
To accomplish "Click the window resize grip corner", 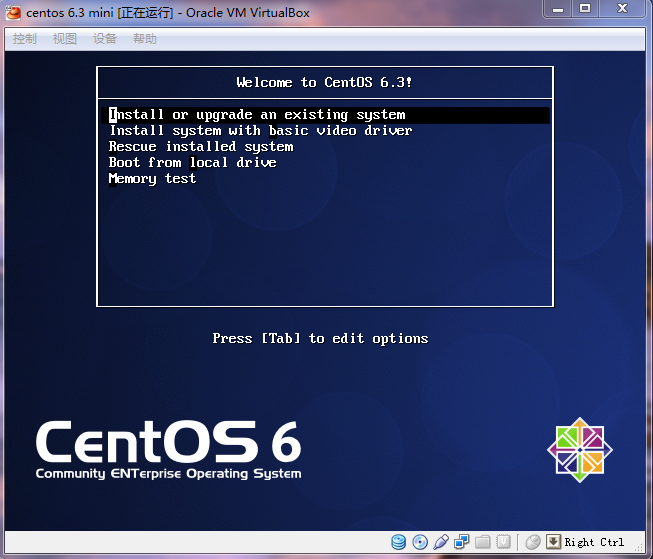I will [x=639, y=547].
